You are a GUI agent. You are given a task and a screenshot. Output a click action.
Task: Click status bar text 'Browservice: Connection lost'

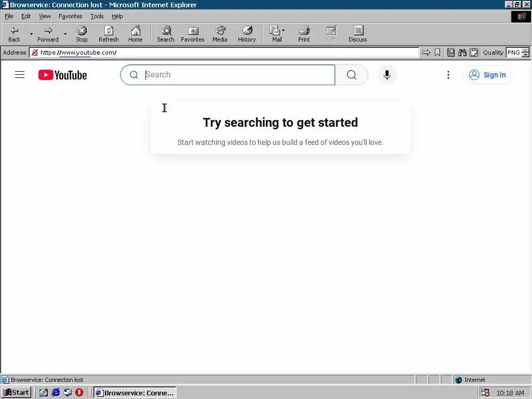tap(47, 380)
